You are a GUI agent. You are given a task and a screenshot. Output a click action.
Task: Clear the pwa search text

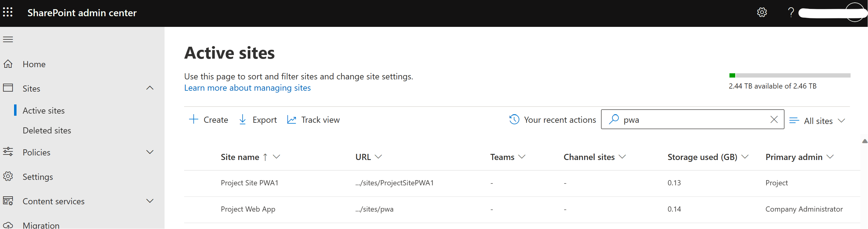coord(774,119)
